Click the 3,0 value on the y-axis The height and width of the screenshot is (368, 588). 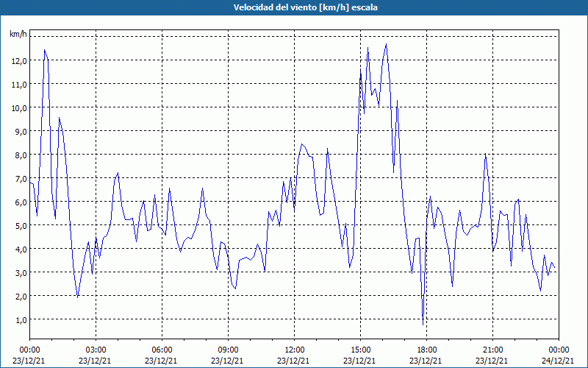click(21, 272)
